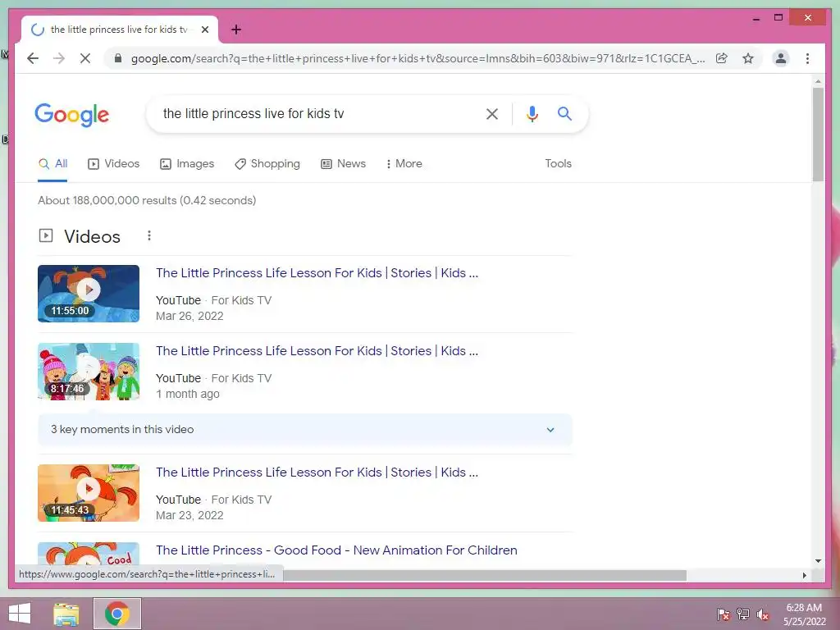Click the Videos section heading
The height and width of the screenshot is (630, 840).
tap(92, 236)
